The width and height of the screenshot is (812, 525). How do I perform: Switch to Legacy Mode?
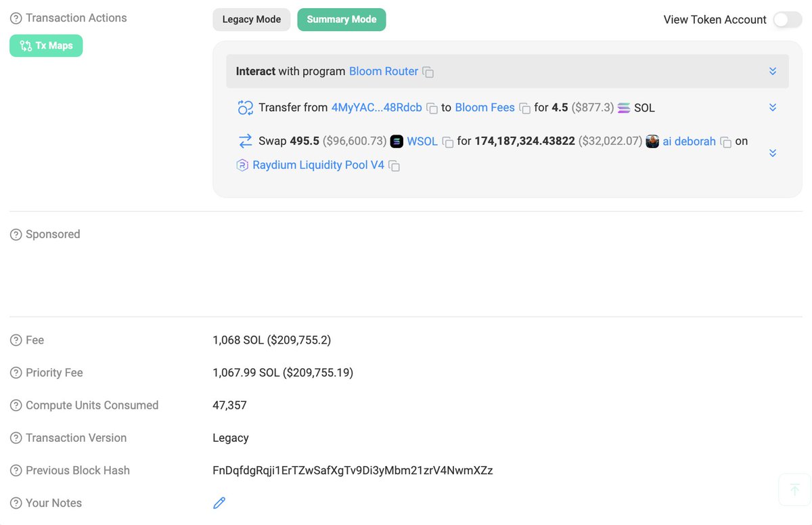point(252,20)
